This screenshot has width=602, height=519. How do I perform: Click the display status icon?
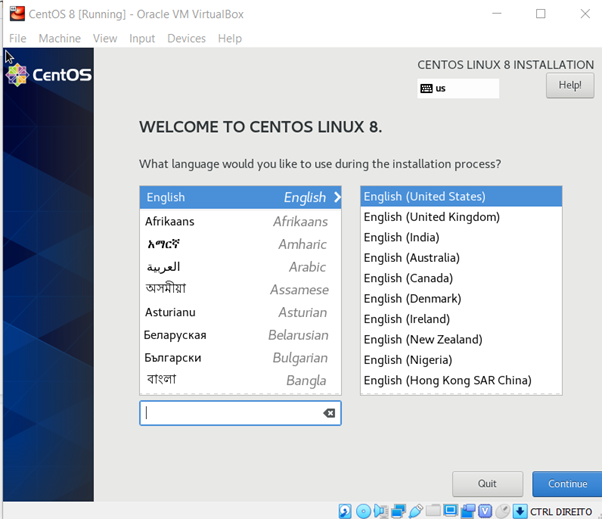click(451, 511)
